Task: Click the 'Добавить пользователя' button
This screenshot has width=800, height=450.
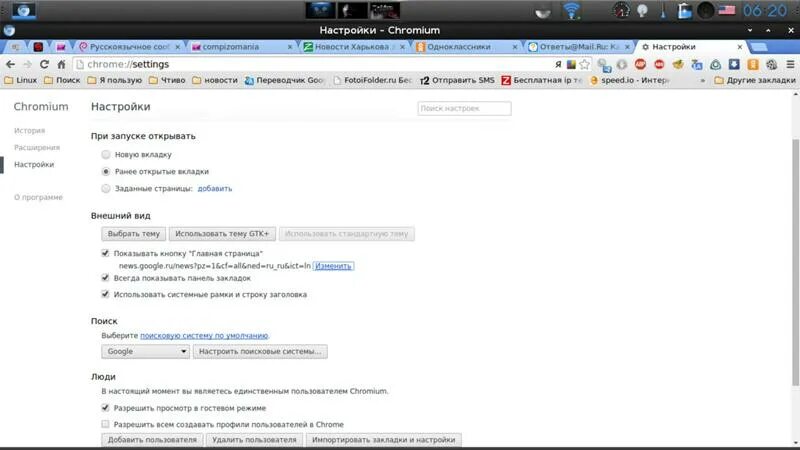Action: 152,440
